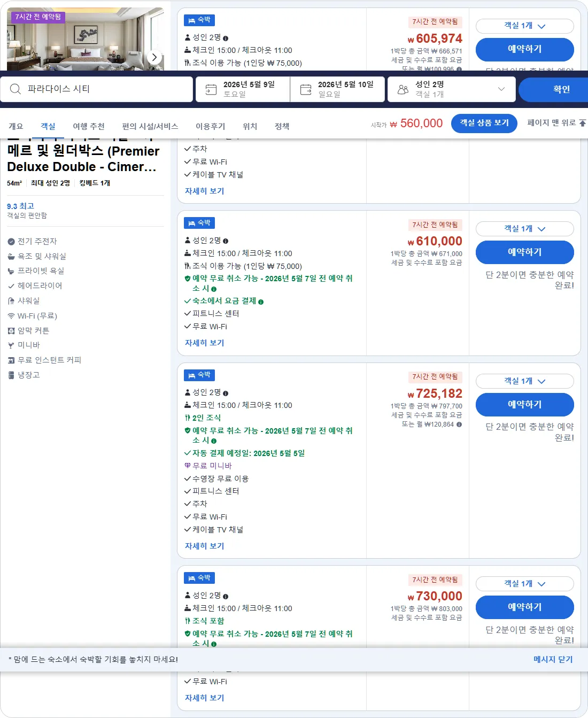This screenshot has height=718, width=588.
Task: Click 예약하기 for the ₩725,182 offer
Action: pos(525,405)
